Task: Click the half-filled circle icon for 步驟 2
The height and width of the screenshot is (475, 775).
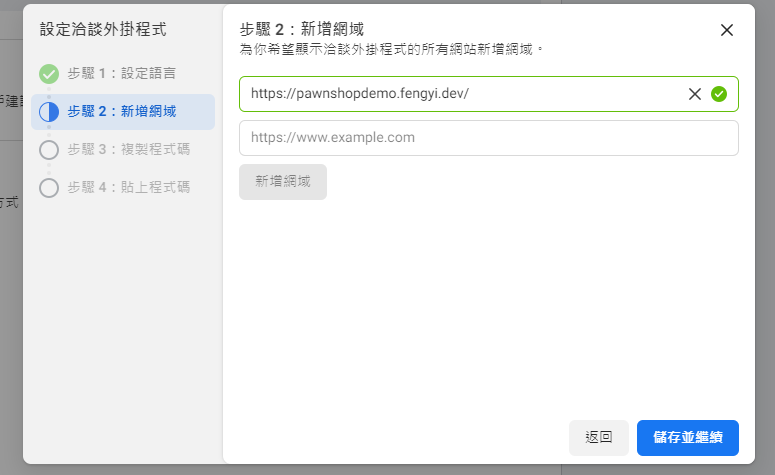Action: tap(49, 112)
